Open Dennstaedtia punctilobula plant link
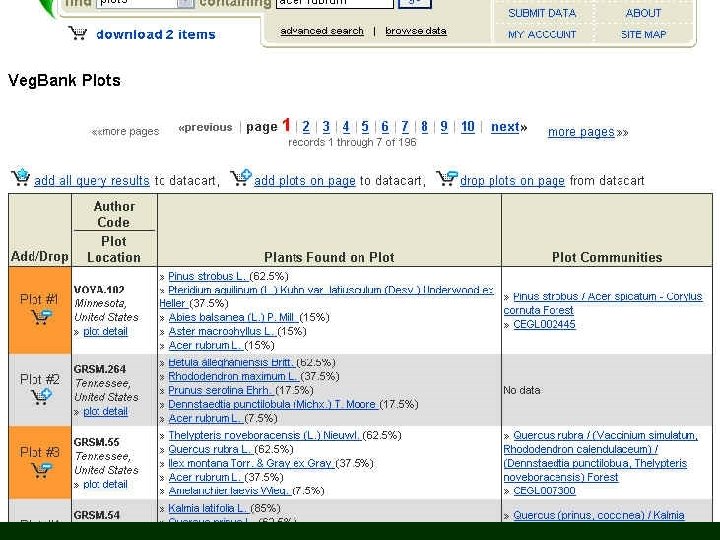 click(x=273, y=405)
